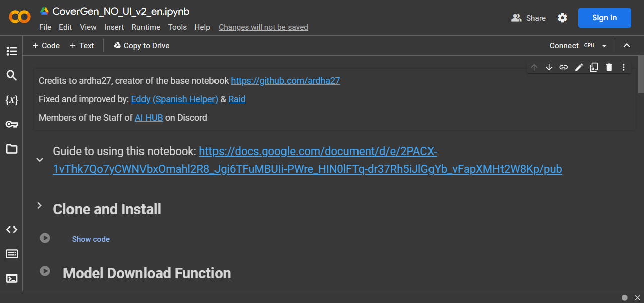Add a new Code cell
This screenshot has width=644, height=303.
click(x=46, y=46)
